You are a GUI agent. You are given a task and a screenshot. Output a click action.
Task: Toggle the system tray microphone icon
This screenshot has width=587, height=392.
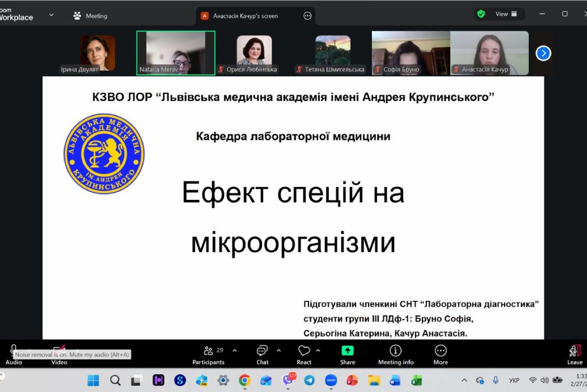(x=496, y=380)
